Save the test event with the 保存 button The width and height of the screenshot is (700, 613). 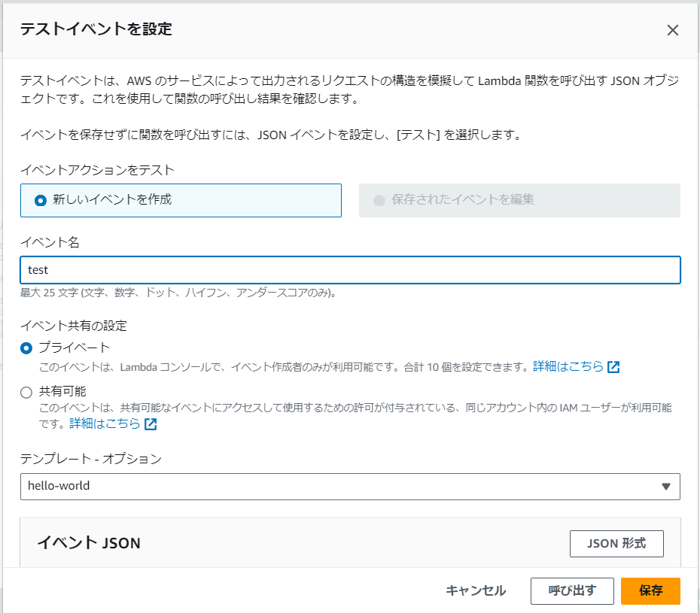(x=650, y=591)
